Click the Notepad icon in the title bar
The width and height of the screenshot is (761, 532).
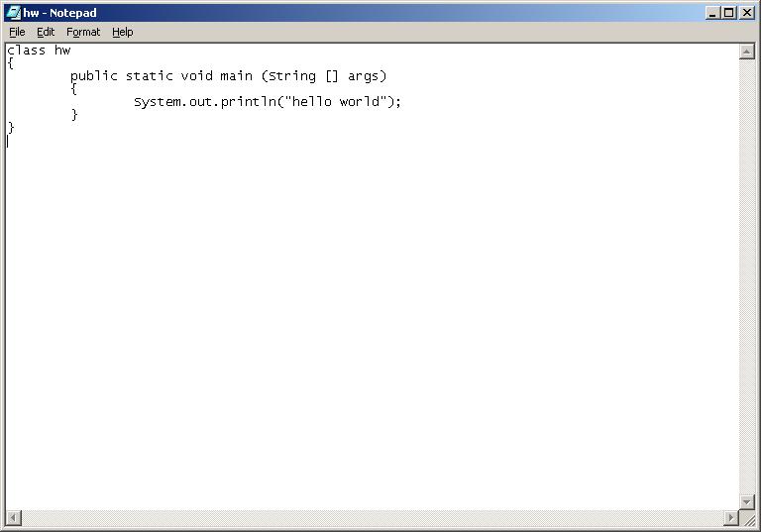click(13, 13)
